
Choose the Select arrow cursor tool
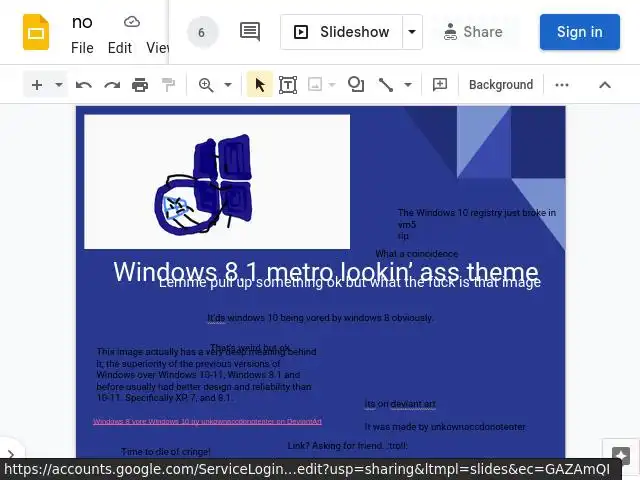point(260,85)
